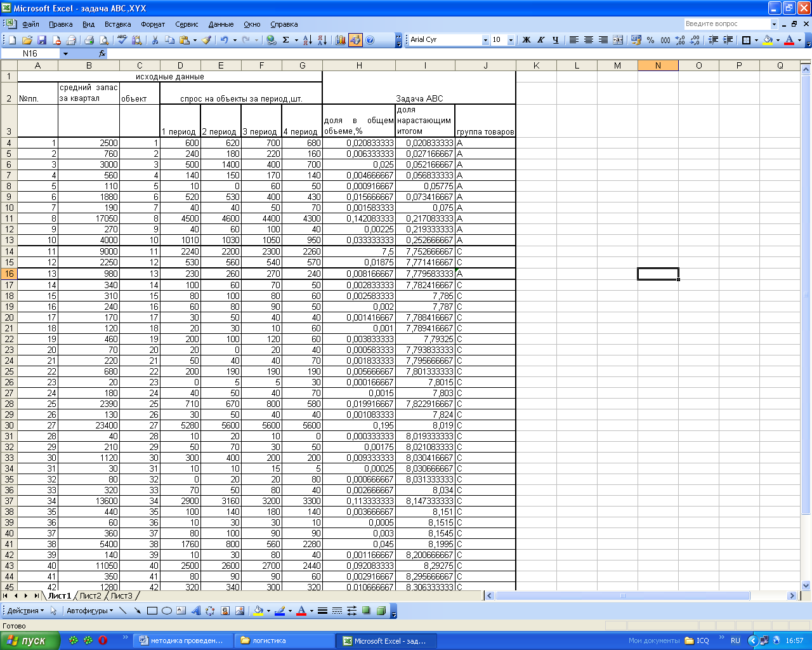Sort descending with the Я-A icon
Image resolution: width=812 pixels, height=650 pixels.
[x=322, y=40]
